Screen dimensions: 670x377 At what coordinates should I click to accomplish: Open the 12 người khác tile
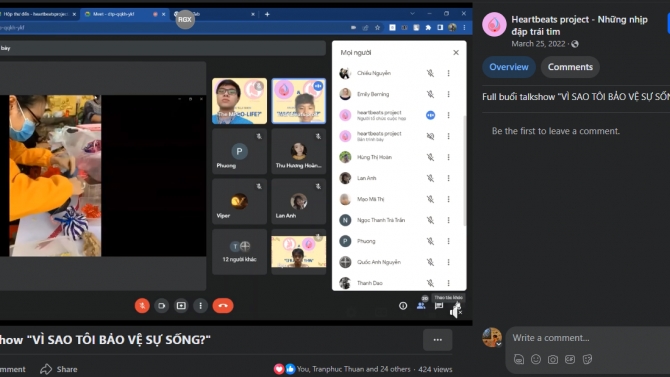239,252
